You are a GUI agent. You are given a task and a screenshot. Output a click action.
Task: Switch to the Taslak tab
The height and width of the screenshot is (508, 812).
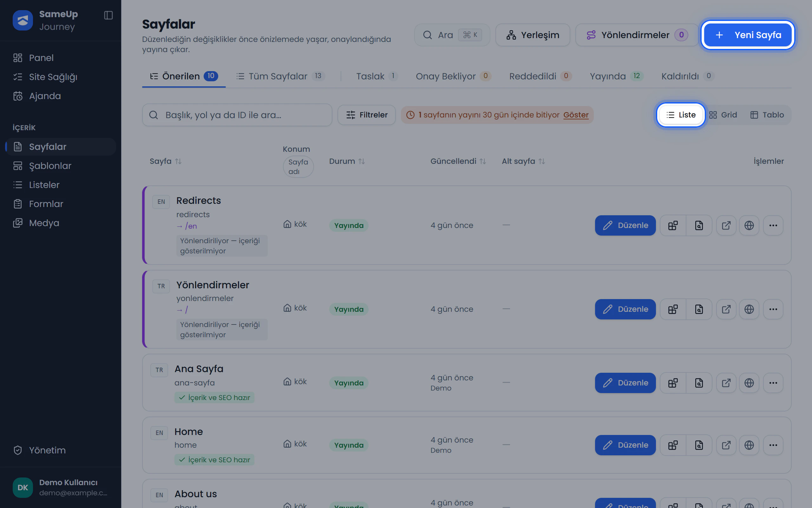coord(377,76)
